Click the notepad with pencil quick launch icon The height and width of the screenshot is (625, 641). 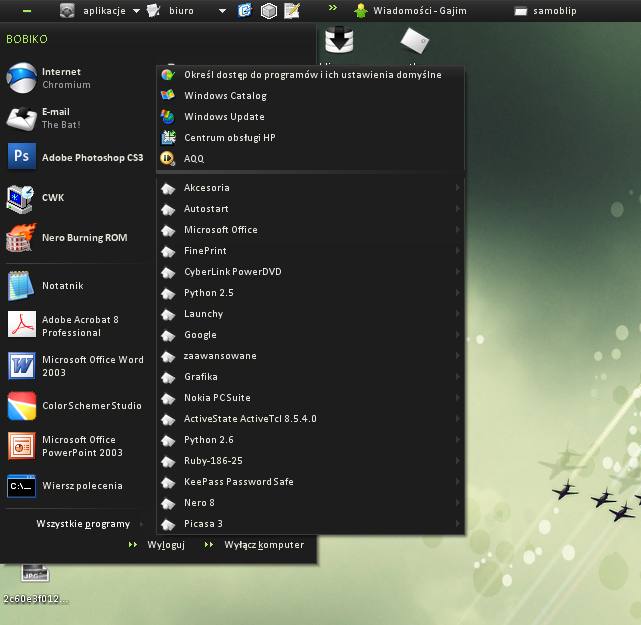(x=292, y=11)
